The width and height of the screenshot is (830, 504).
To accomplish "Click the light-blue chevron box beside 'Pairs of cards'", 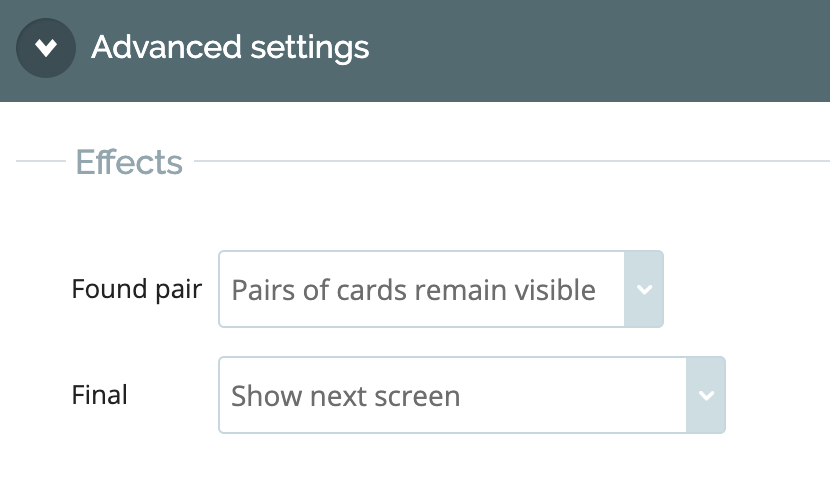I will (644, 289).
